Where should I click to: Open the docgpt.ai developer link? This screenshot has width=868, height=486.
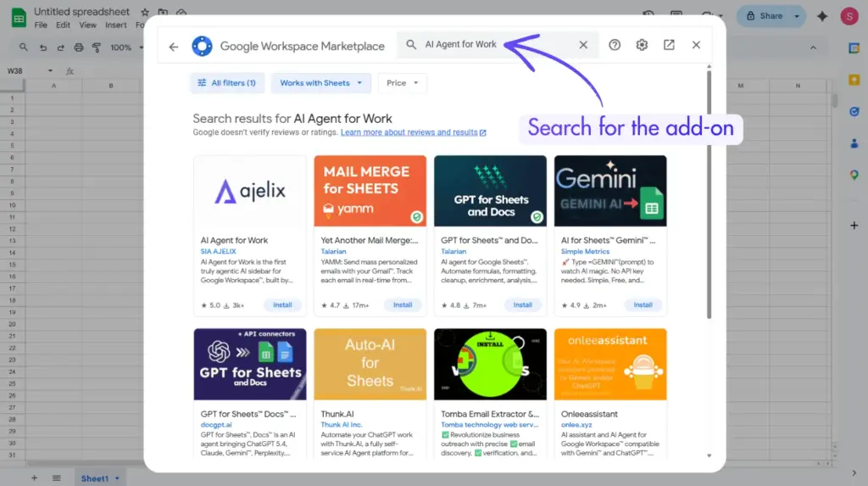coord(216,425)
